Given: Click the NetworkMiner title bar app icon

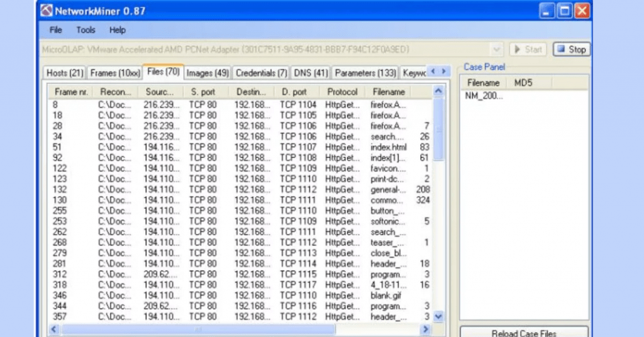Looking at the screenshot, I should pos(47,11).
